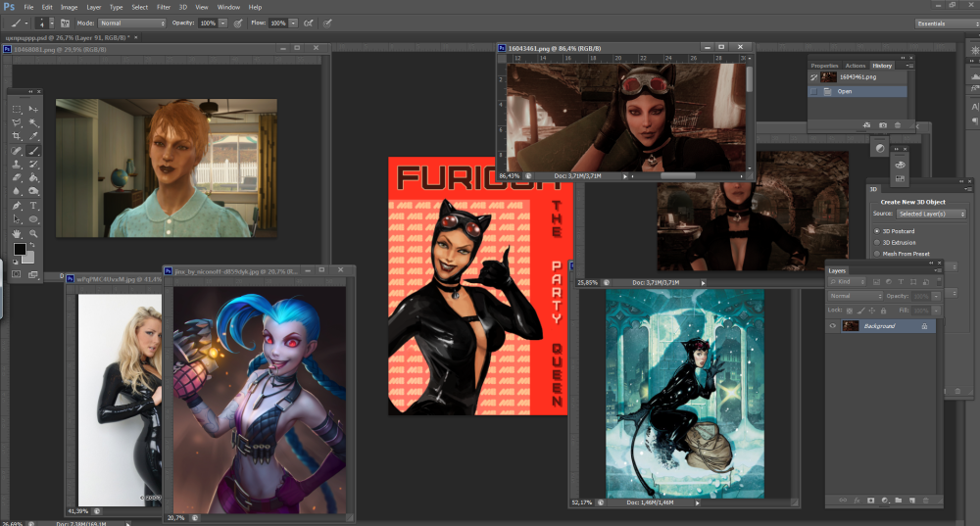This screenshot has height=526, width=980.
Task: Select the Sponge tool
Action: 33,191
